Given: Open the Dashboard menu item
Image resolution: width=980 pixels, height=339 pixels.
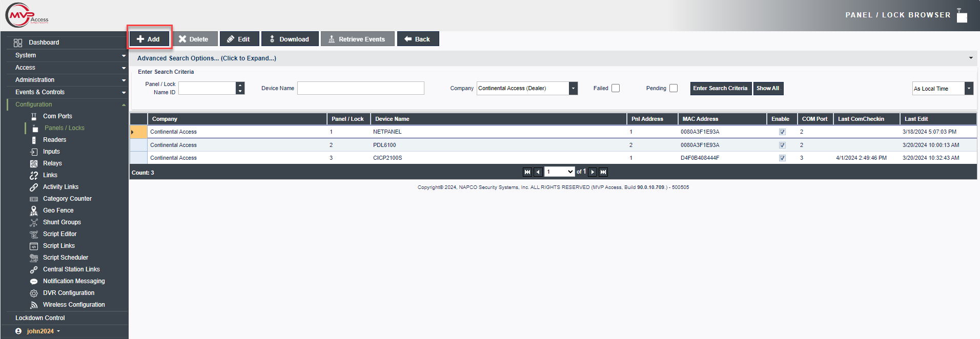Looking at the screenshot, I should [x=44, y=43].
